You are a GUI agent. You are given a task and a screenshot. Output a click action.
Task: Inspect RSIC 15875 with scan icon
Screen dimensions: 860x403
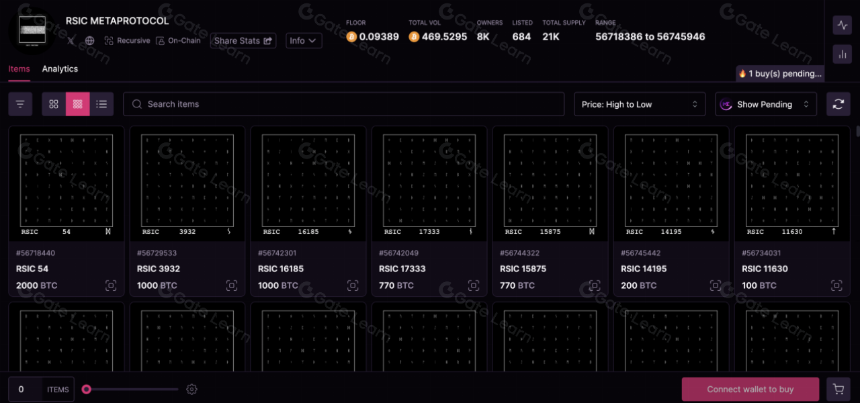pos(595,286)
